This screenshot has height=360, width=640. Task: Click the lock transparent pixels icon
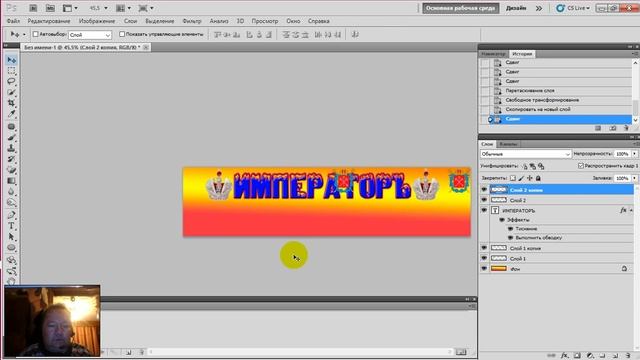coord(513,178)
